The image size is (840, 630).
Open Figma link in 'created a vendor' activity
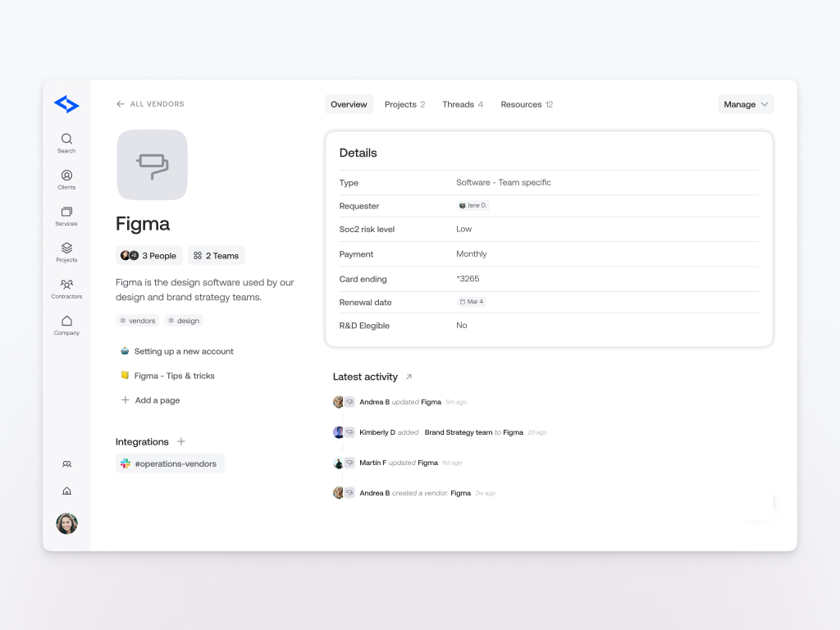[x=461, y=493]
